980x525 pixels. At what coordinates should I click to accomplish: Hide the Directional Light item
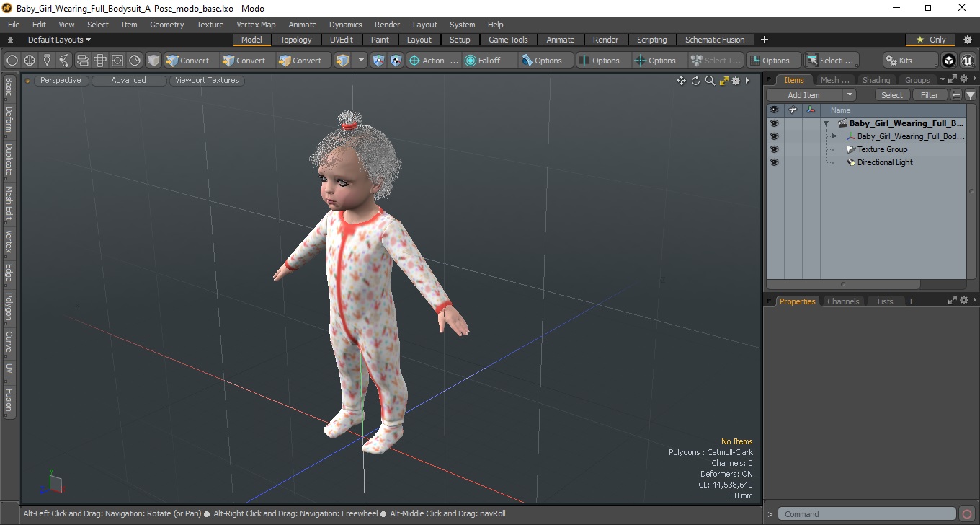[775, 162]
